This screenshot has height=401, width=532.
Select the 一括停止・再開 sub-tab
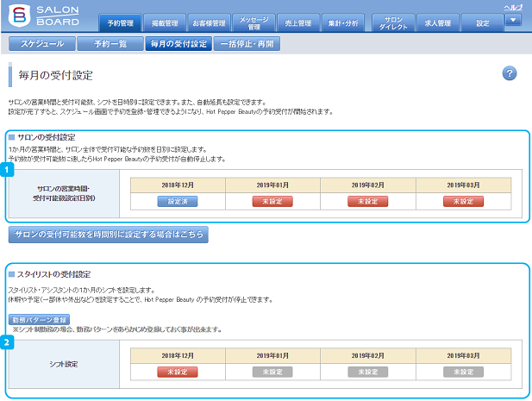click(246, 44)
